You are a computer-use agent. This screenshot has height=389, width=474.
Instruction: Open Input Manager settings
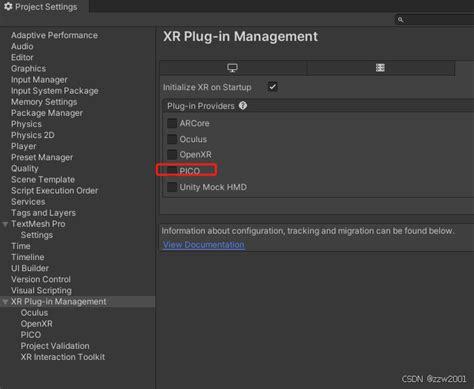pos(39,80)
